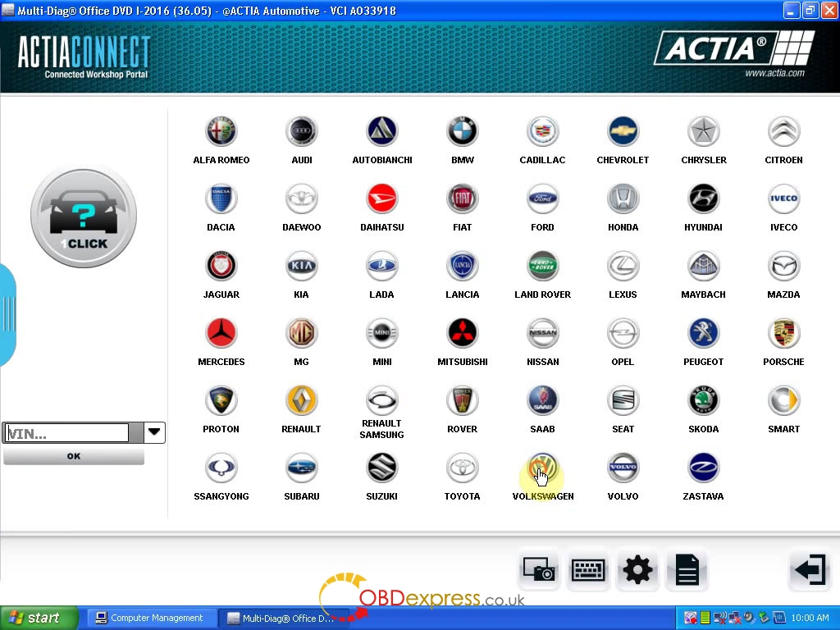This screenshot has width=840, height=630.
Task: Open the settings gear icon
Action: 637,569
